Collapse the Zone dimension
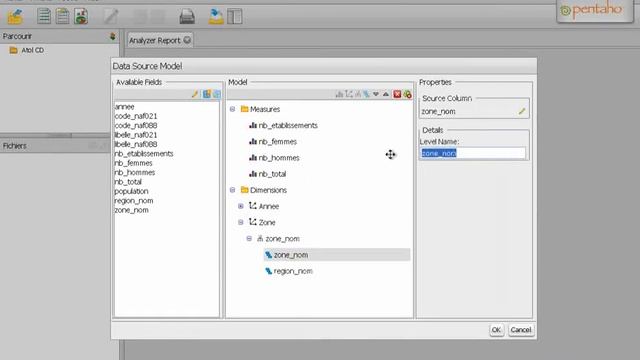640x360 pixels. [x=241, y=222]
